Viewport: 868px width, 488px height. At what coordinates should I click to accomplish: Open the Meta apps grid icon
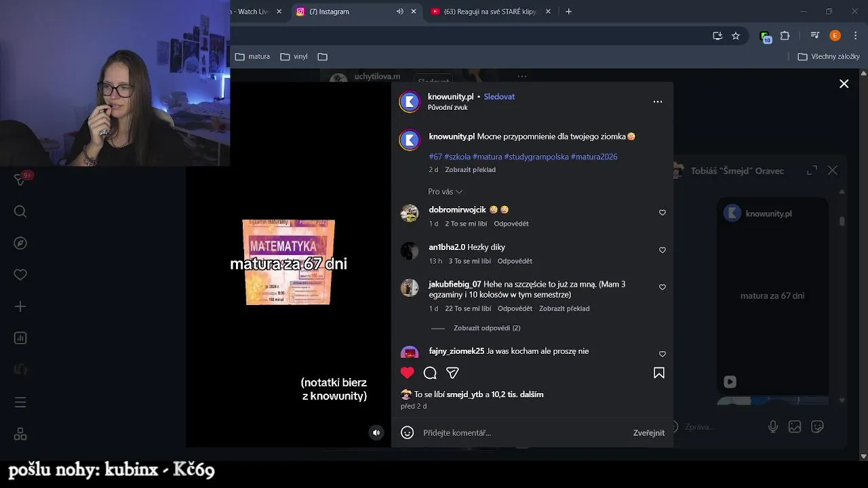point(20,434)
